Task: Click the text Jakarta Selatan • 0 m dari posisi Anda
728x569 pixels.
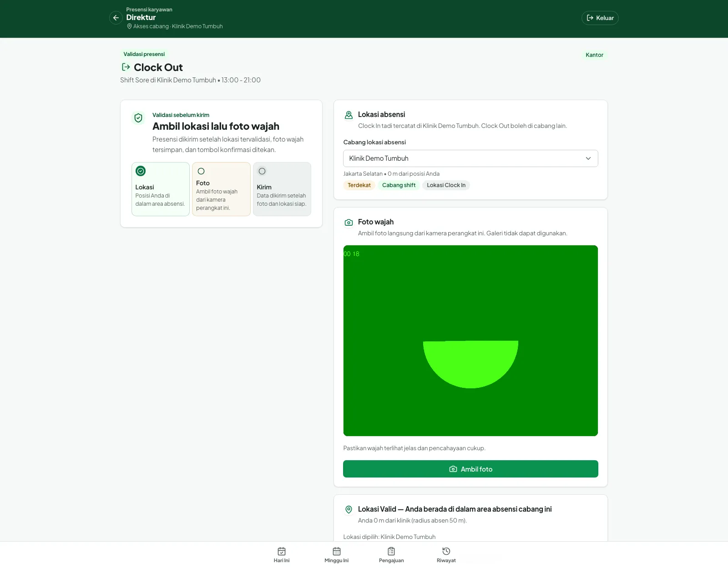Action: [391, 174]
